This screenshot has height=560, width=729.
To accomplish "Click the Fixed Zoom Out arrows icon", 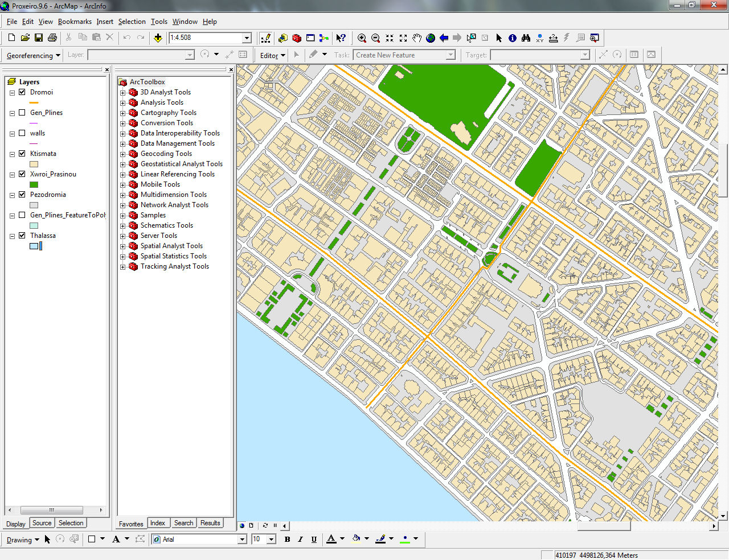I will (x=403, y=38).
